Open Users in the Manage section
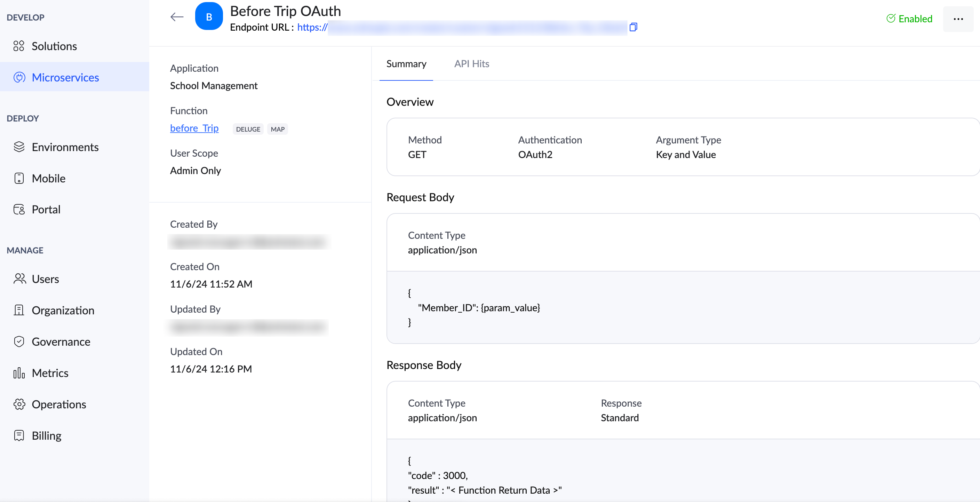The image size is (980, 502). [45, 279]
